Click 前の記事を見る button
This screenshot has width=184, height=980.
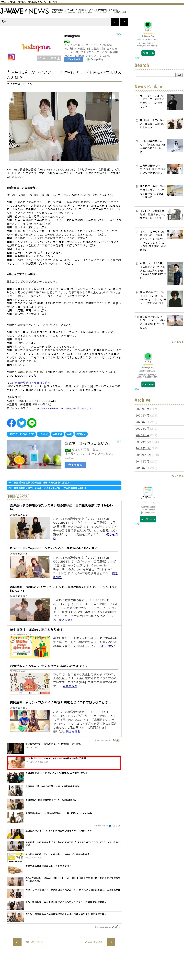[x=30, y=942]
